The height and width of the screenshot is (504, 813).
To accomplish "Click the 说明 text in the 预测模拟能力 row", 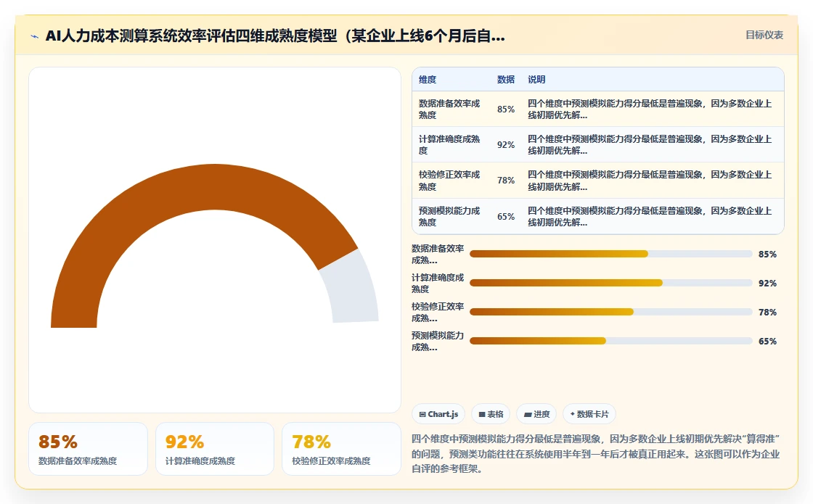I will [650, 217].
